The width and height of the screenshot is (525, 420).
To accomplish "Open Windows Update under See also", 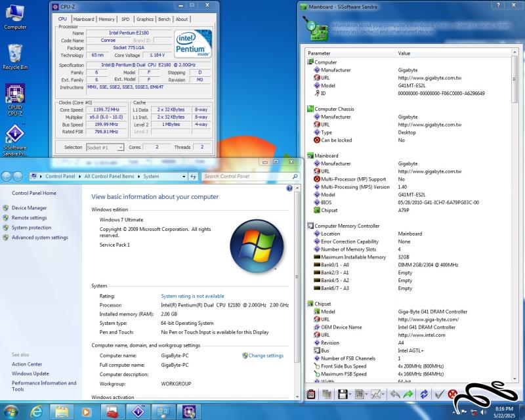I will (30, 373).
